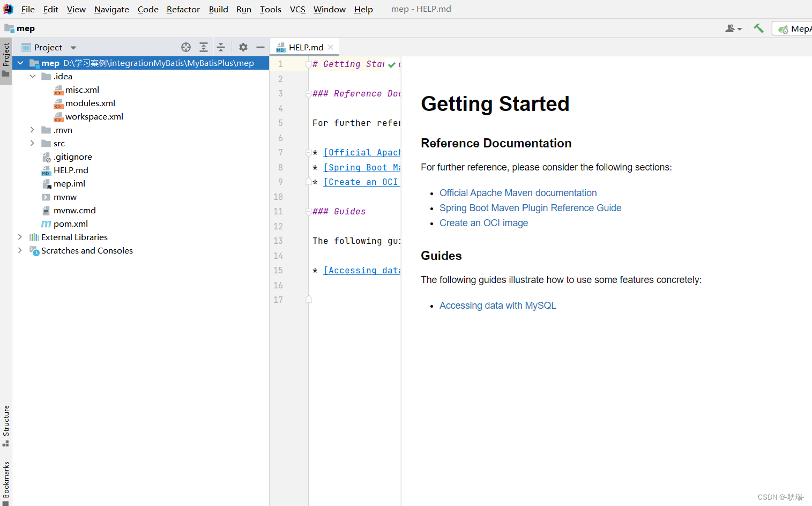This screenshot has height=506, width=812.
Task: Click the mvnw script icon
Action: pyautogui.click(x=46, y=197)
